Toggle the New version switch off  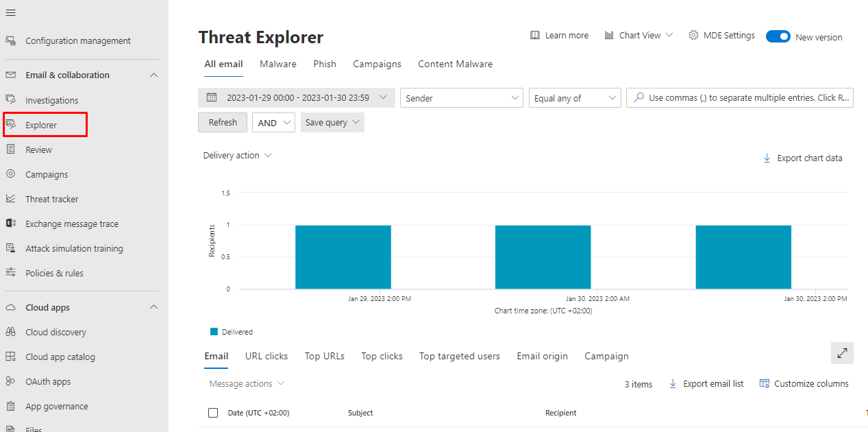point(778,36)
